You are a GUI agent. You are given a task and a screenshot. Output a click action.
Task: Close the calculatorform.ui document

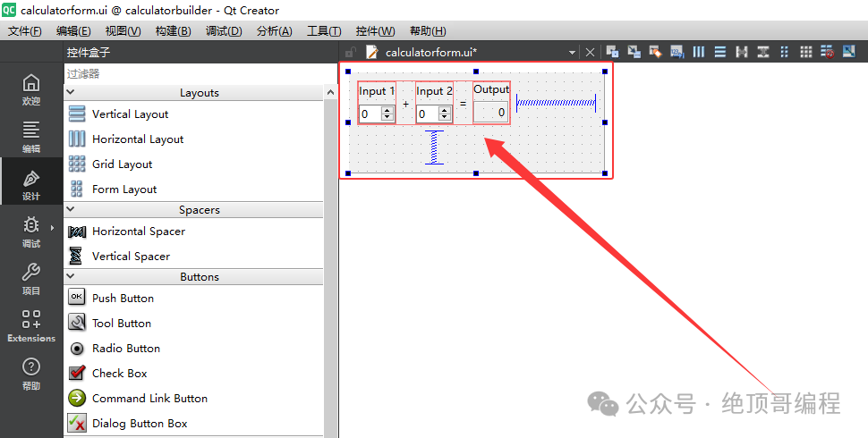(x=590, y=53)
